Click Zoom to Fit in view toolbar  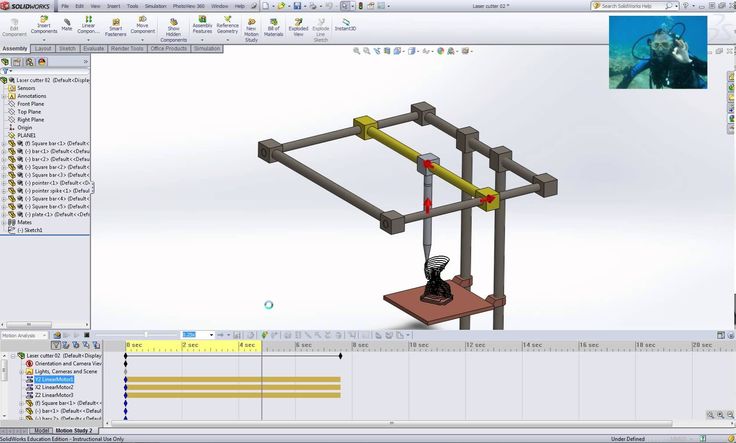click(356, 51)
